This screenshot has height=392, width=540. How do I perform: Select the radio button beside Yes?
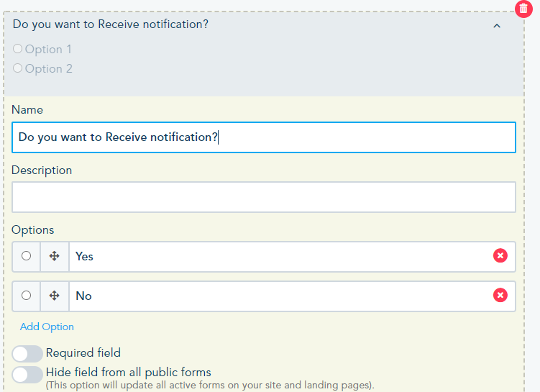click(x=27, y=256)
